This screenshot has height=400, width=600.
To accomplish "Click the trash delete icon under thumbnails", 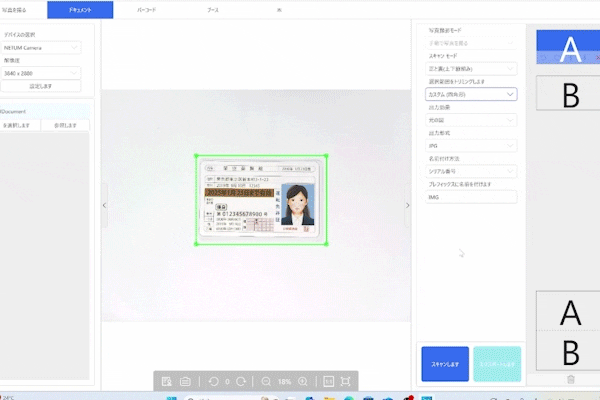I will 570,379.
